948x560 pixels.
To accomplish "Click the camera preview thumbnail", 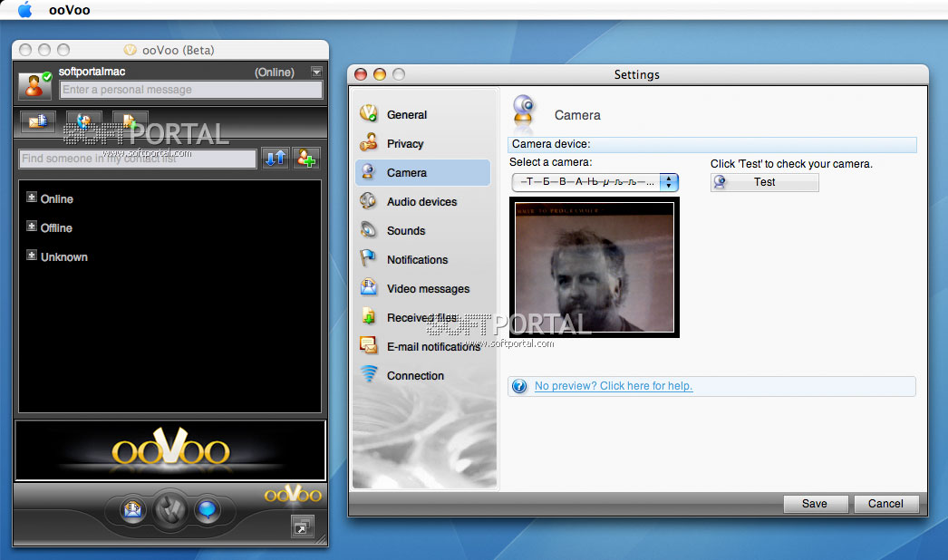I will pyautogui.click(x=595, y=267).
